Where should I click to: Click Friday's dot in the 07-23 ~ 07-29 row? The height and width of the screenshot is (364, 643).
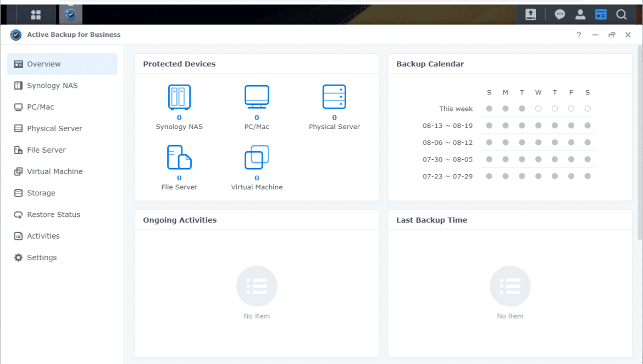571,176
